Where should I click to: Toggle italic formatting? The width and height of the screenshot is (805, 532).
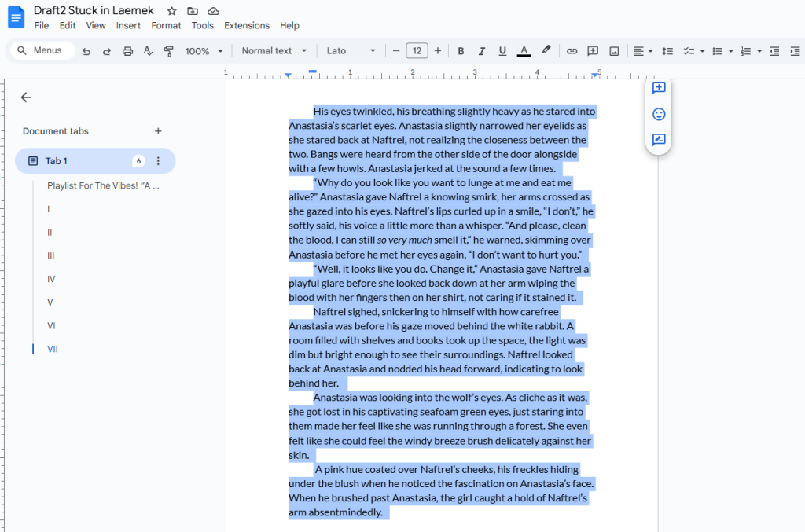click(482, 51)
